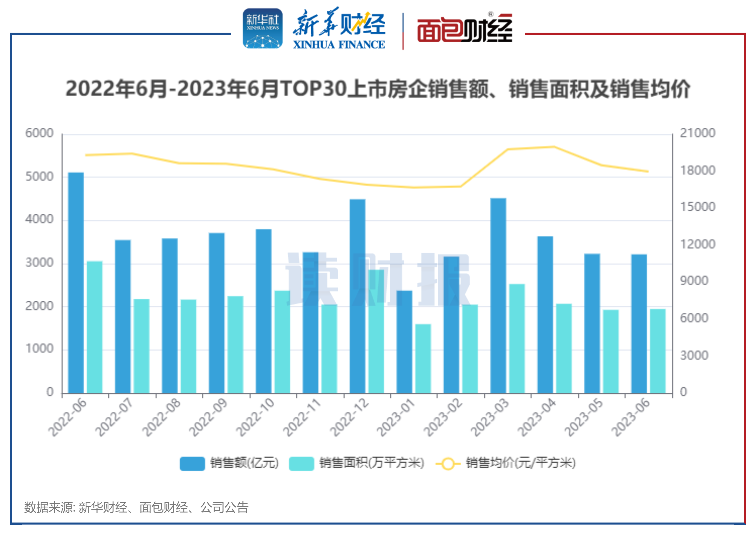
Task: Click the chart title text
Action: tap(378, 89)
